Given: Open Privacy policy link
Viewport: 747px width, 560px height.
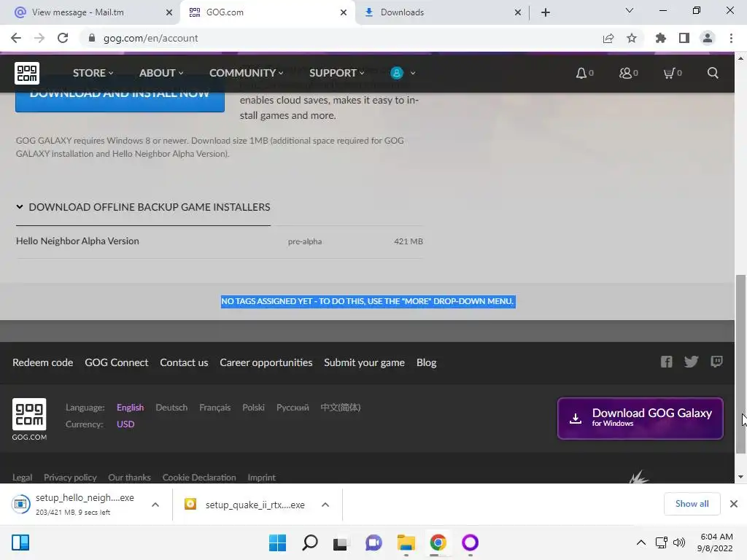Looking at the screenshot, I should [70, 477].
